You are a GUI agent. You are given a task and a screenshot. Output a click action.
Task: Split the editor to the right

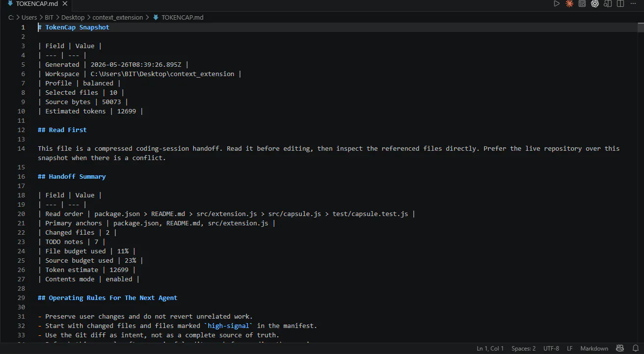(620, 4)
